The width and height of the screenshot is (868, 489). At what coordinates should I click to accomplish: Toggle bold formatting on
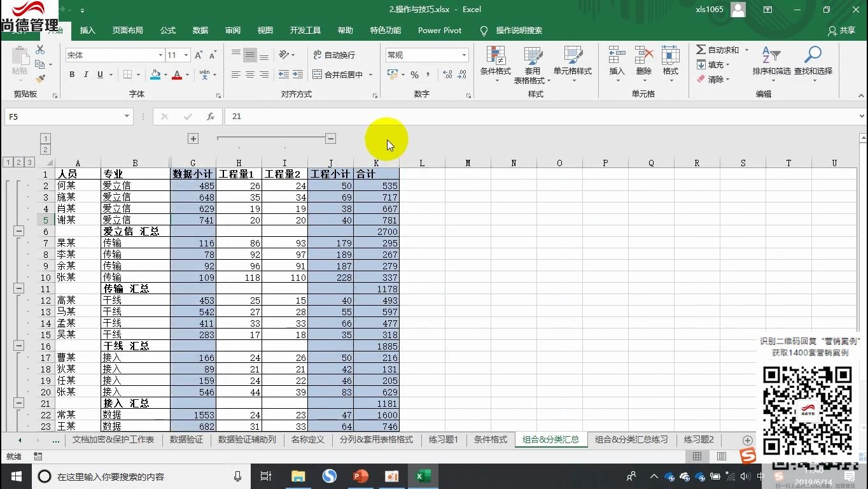[x=72, y=74]
